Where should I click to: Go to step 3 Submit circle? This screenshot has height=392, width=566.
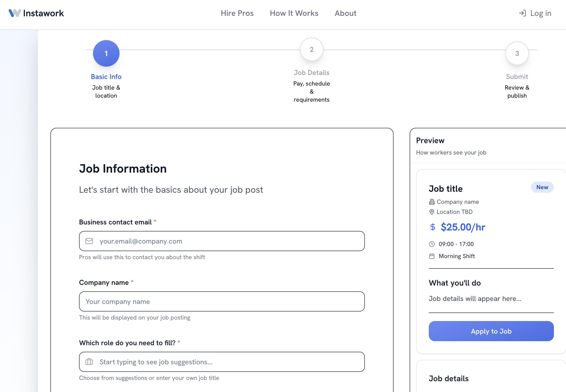(517, 53)
